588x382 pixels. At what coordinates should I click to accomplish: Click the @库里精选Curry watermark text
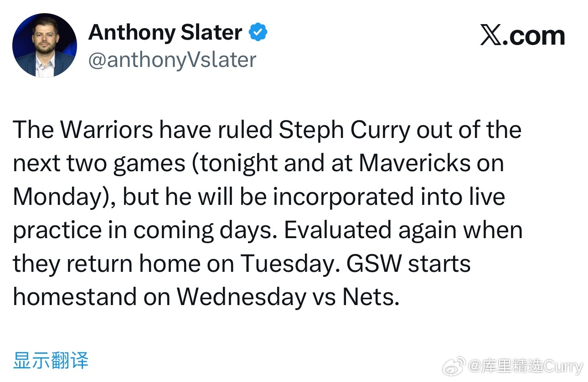(526, 366)
